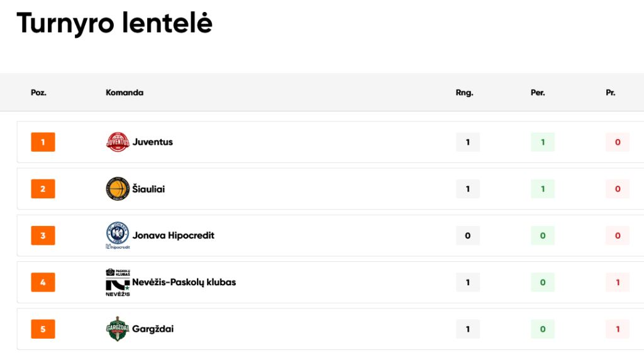This screenshot has width=644, height=362.
Task: Click the Gargždai team logo
Action: (x=118, y=329)
